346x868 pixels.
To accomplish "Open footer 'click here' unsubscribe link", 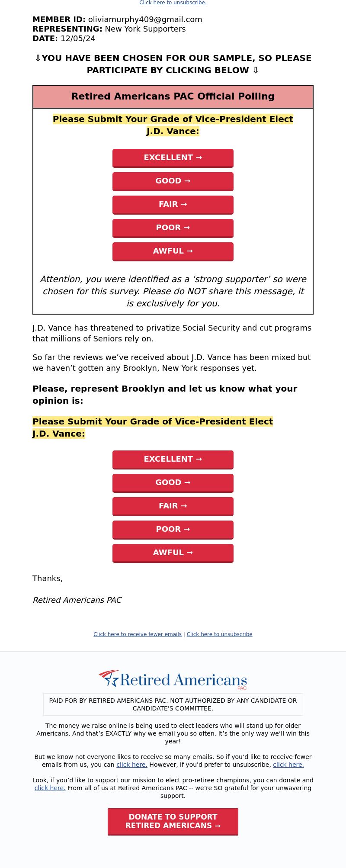I will coord(288,765).
